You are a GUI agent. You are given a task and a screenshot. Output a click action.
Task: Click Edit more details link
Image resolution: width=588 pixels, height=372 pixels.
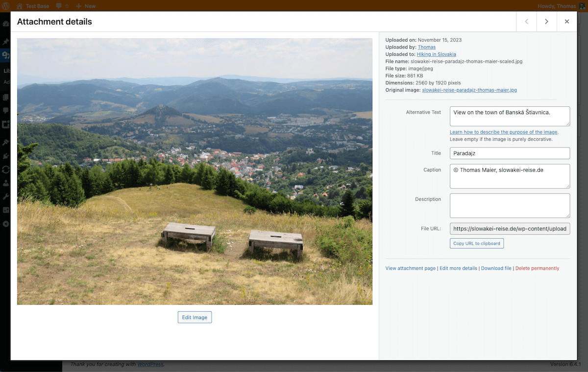pos(458,268)
